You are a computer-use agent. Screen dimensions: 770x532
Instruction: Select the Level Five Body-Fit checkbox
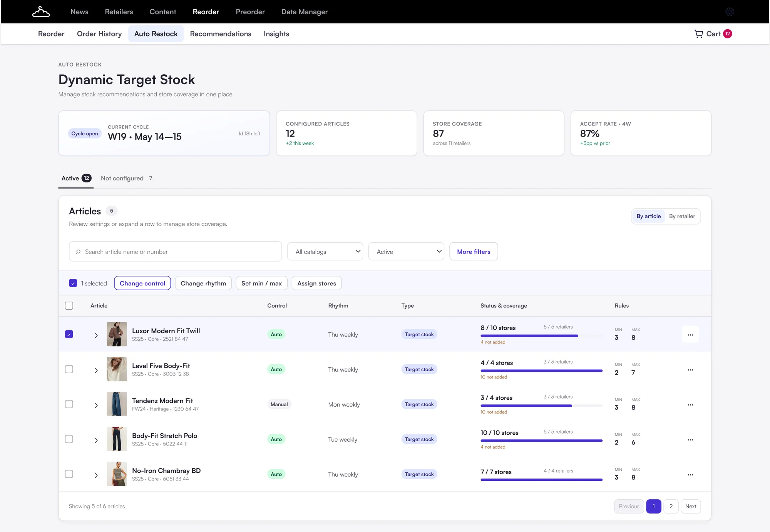[69, 369]
